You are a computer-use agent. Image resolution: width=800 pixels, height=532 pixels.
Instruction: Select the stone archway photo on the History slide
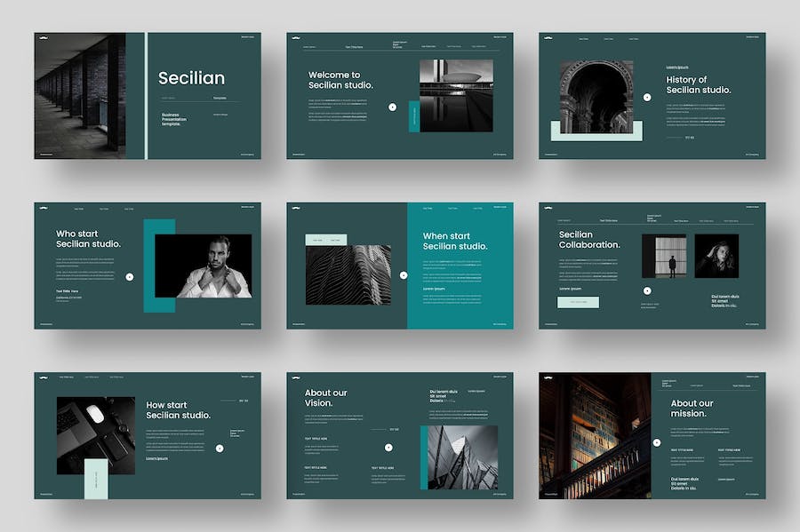[596, 97]
